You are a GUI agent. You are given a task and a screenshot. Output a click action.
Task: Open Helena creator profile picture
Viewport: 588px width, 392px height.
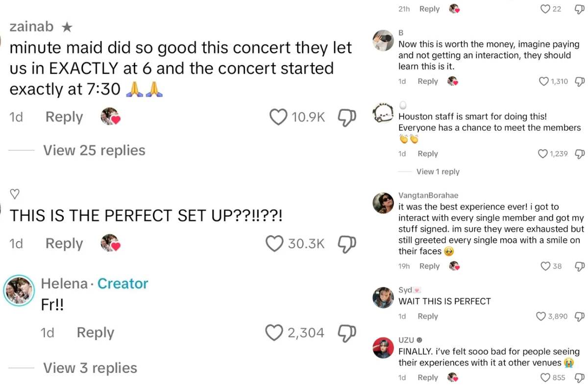[19, 290]
